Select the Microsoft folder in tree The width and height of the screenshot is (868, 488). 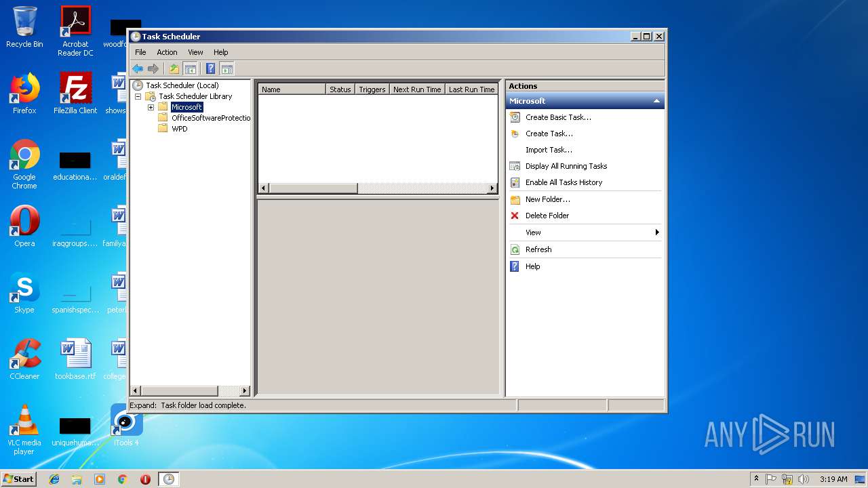[186, 107]
